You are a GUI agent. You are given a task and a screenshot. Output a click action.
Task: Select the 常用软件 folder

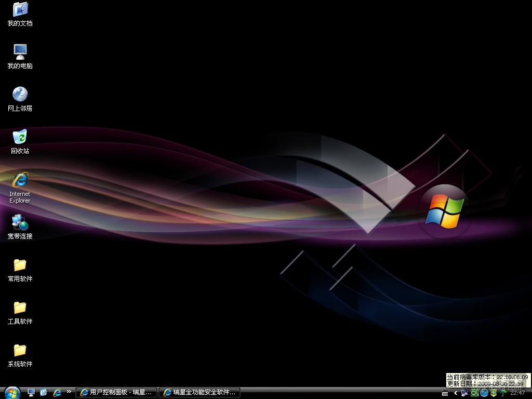pos(20,270)
